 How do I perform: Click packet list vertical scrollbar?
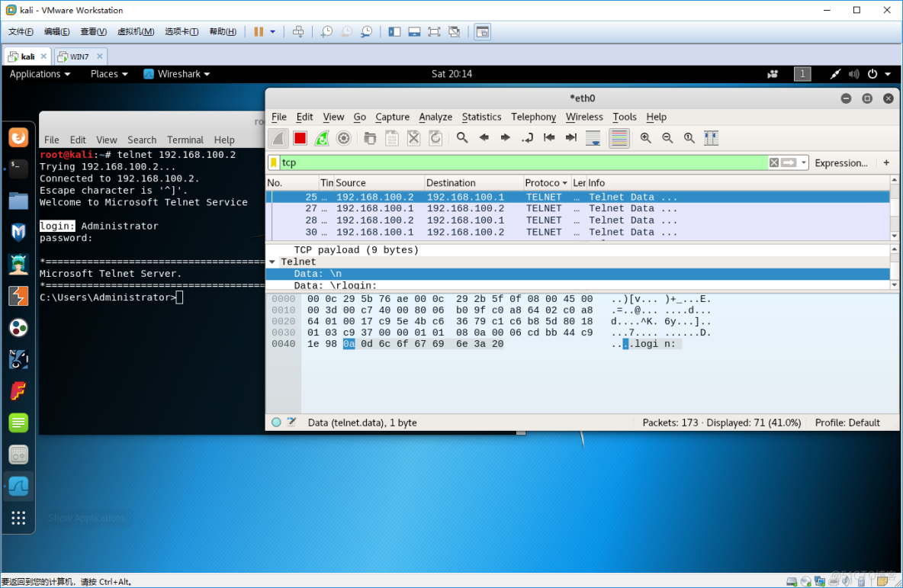tap(895, 208)
